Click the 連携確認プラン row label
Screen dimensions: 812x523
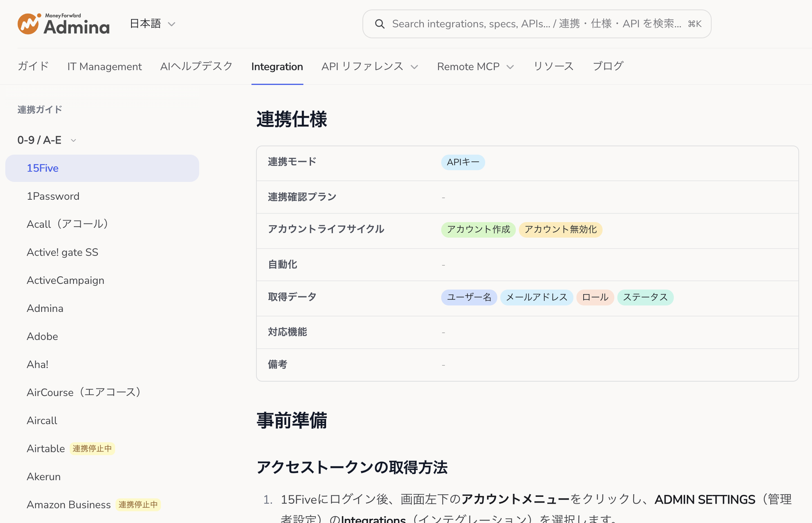pos(302,197)
